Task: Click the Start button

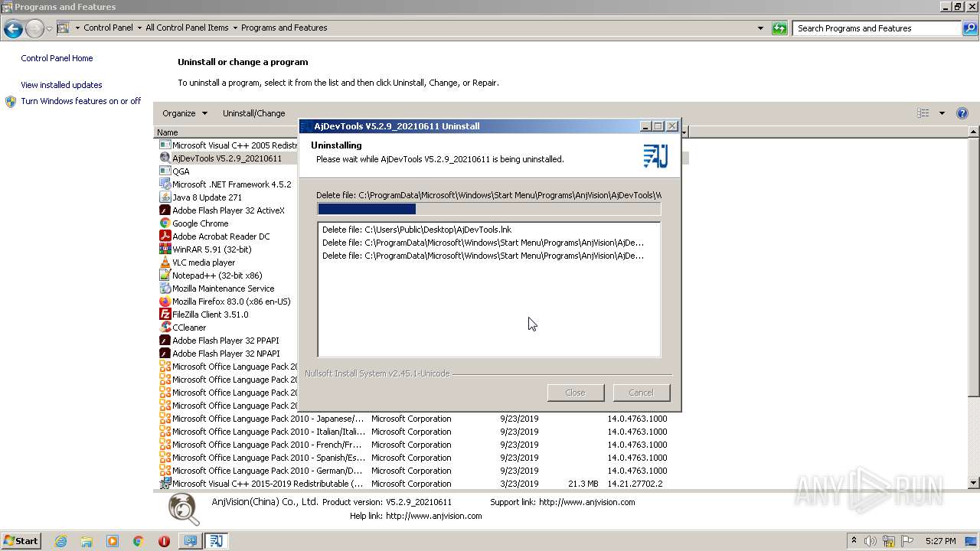Action: (x=21, y=541)
